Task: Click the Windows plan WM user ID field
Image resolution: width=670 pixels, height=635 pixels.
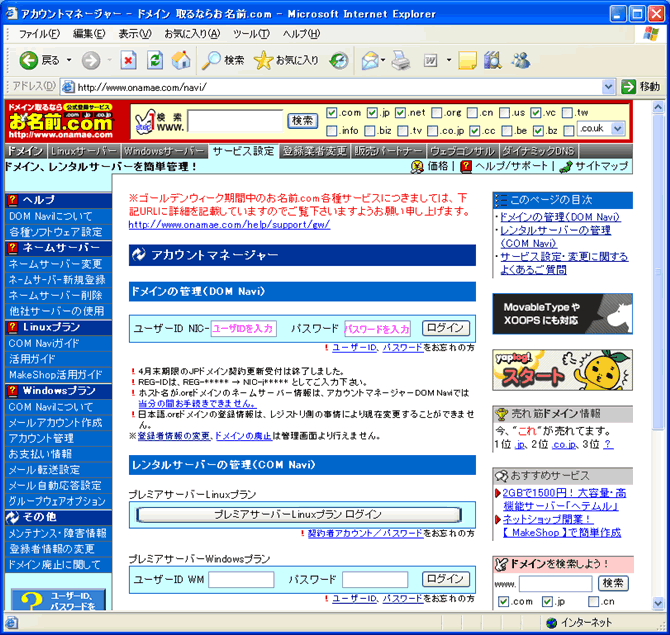Action: (241, 580)
